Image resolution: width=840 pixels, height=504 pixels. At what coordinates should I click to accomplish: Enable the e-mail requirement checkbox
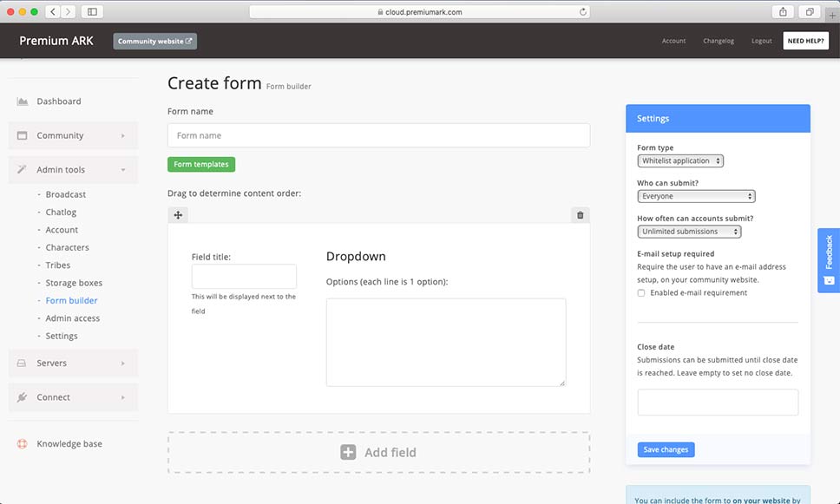point(640,292)
